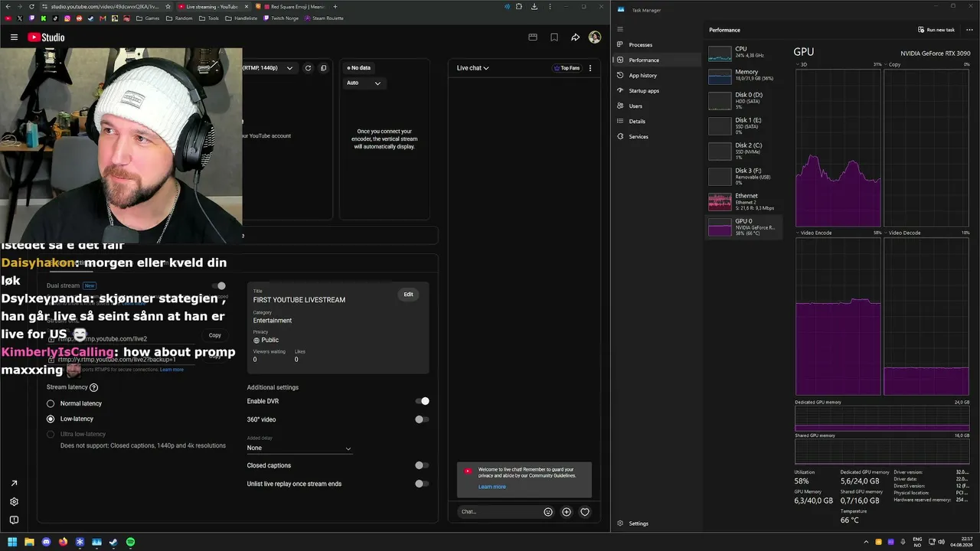
Task: Click the share arrow icon in Studio header
Action: click(x=575, y=37)
